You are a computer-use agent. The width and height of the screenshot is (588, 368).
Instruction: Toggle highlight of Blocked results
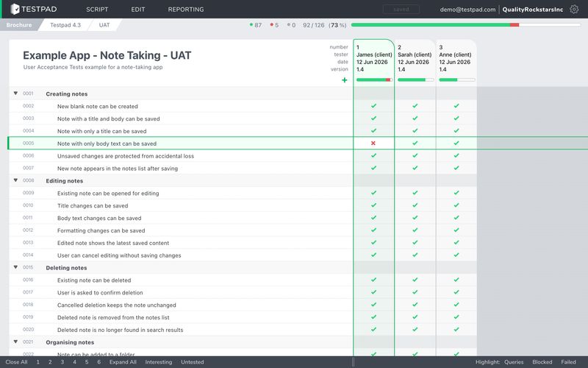tap(542, 362)
